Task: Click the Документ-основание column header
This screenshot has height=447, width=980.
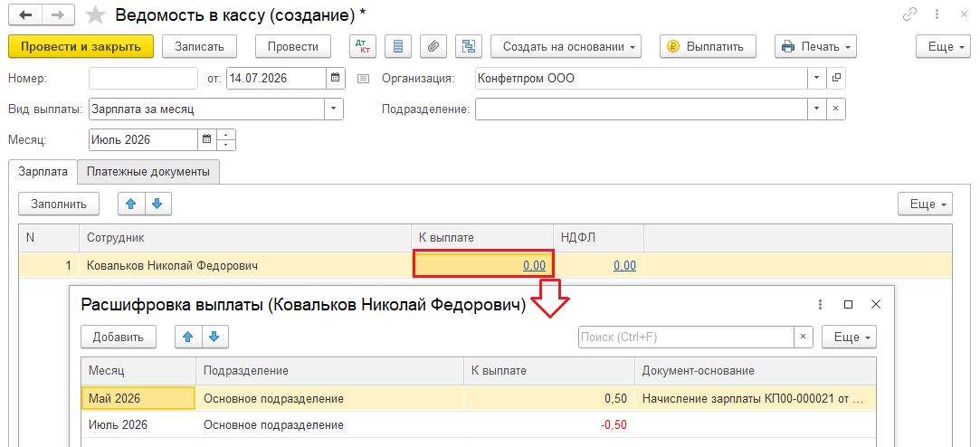Action: click(x=755, y=371)
